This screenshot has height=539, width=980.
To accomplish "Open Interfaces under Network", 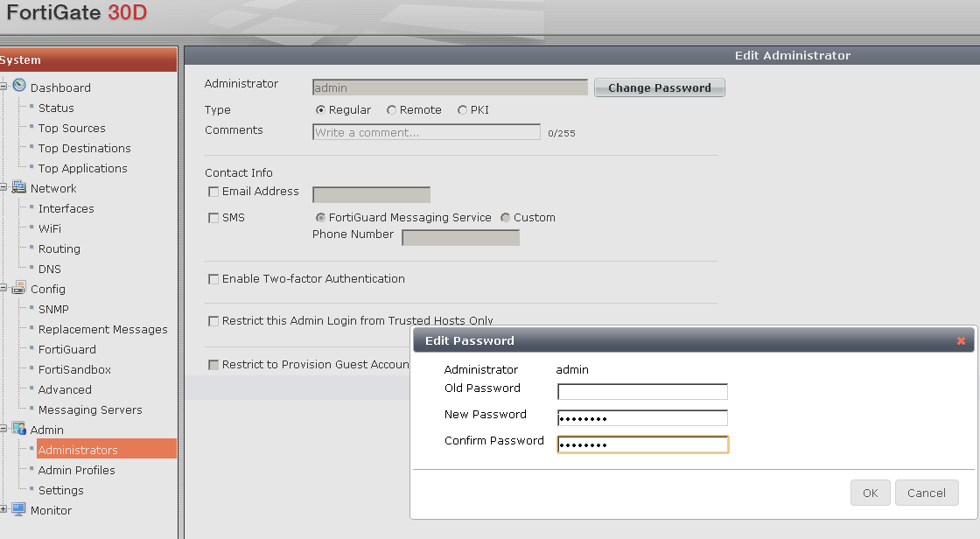I will (x=66, y=209).
